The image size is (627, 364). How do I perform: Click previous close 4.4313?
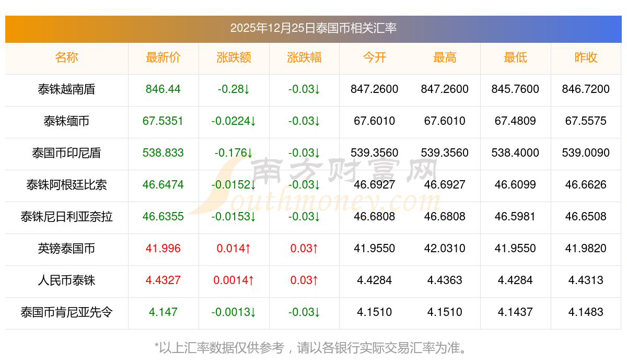586,280
